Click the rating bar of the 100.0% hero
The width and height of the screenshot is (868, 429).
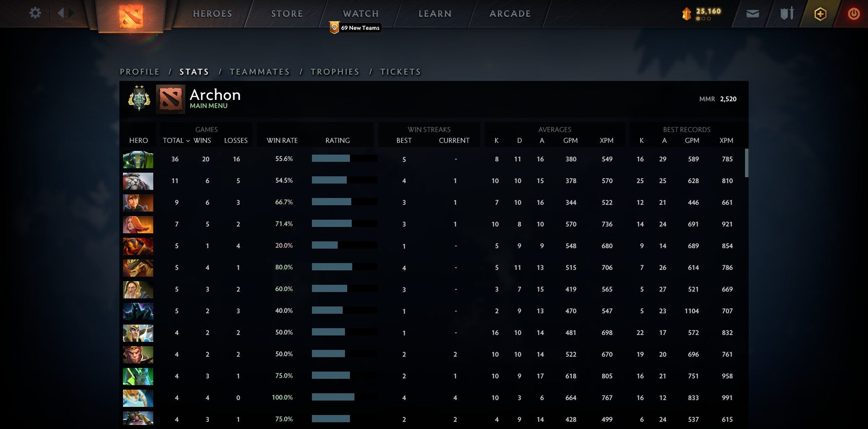(333, 397)
